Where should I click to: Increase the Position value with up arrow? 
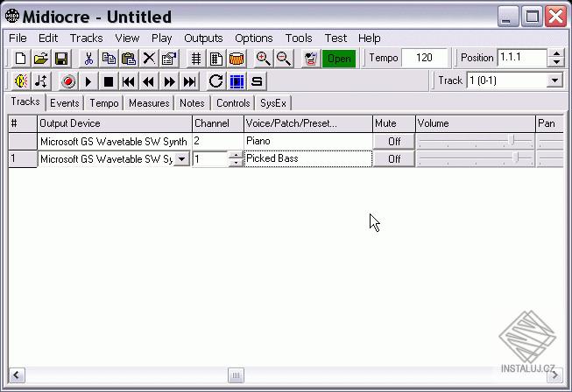tap(556, 53)
